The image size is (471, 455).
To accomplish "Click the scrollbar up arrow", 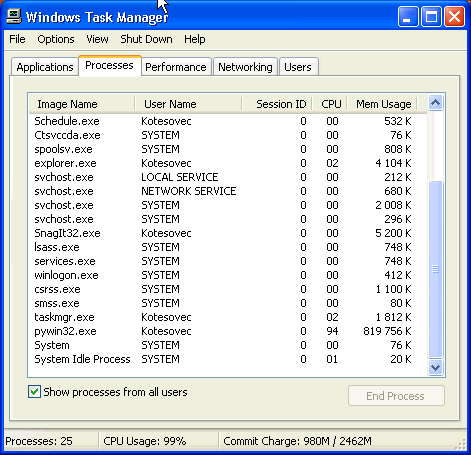I will click(435, 103).
